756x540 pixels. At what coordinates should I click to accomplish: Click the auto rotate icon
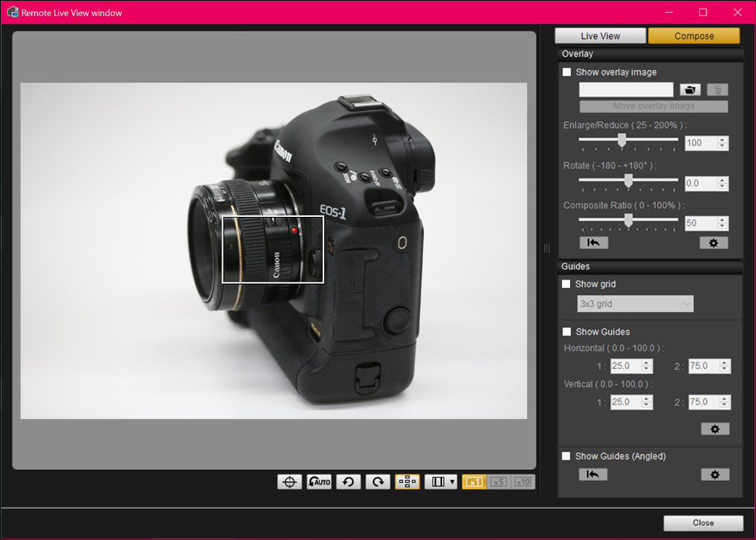319,482
